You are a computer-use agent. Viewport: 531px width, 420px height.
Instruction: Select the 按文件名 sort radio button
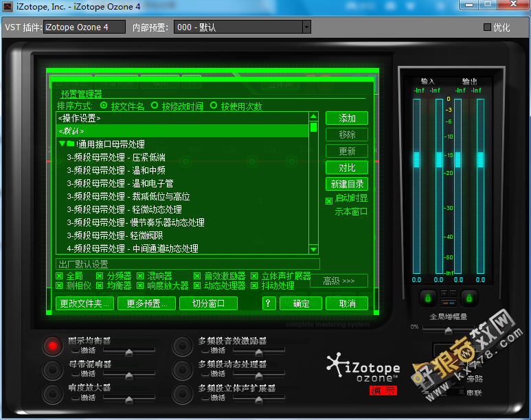[x=104, y=106]
